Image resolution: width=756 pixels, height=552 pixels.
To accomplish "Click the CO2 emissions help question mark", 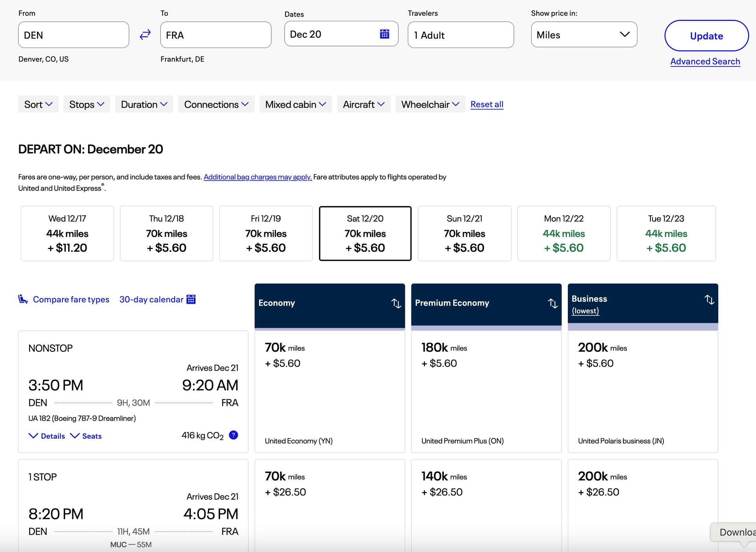I will click(233, 435).
